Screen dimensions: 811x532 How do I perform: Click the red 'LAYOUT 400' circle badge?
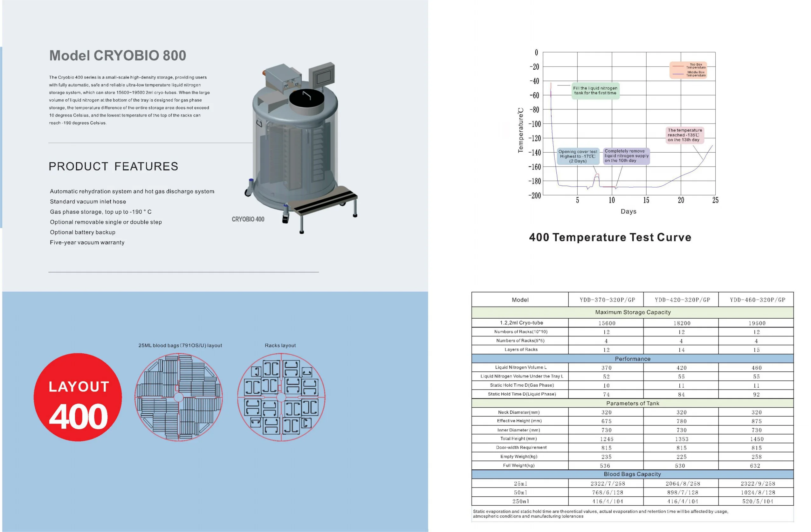(78, 397)
